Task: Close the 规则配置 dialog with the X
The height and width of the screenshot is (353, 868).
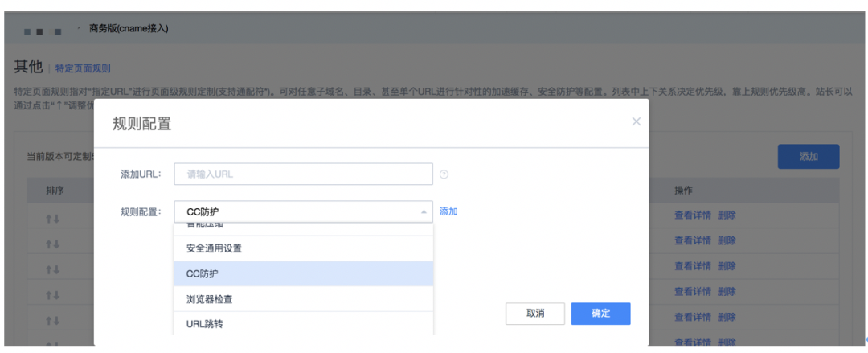Action: (x=636, y=121)
